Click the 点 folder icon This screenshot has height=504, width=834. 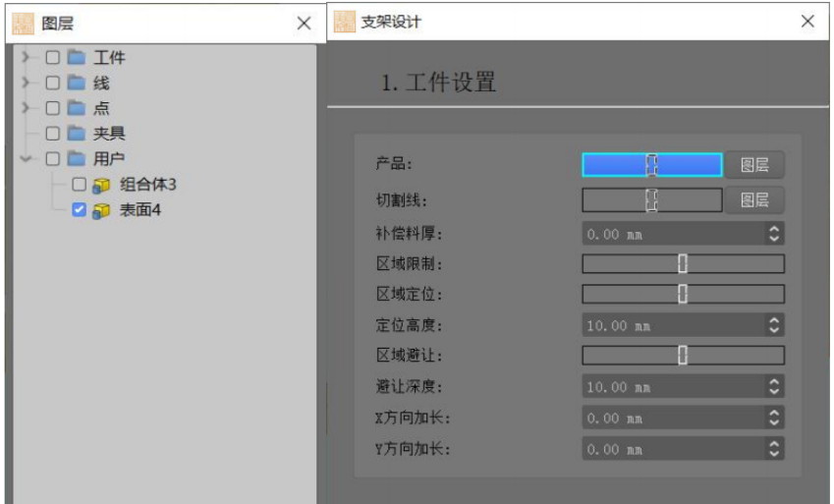pyautogui.click(x=77, y=107)
